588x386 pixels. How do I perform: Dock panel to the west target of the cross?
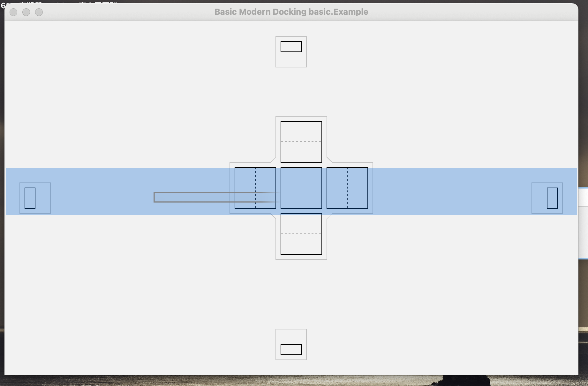tap(255, 188)
